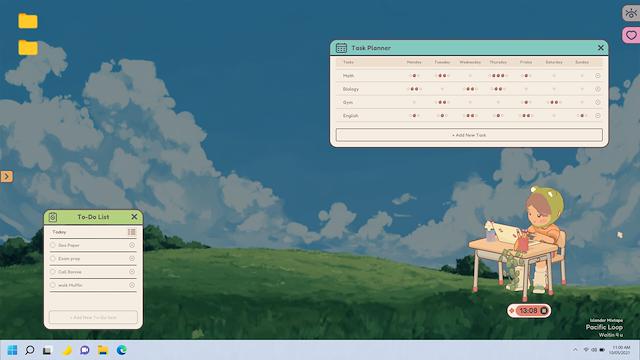640x360 pixels.
Task: Open taskbar Search
Action: tap(30, 350)
